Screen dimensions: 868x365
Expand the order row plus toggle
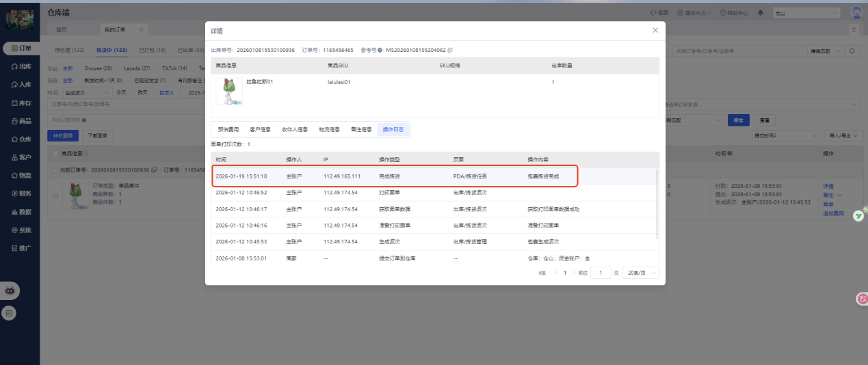tap(55, 195)
